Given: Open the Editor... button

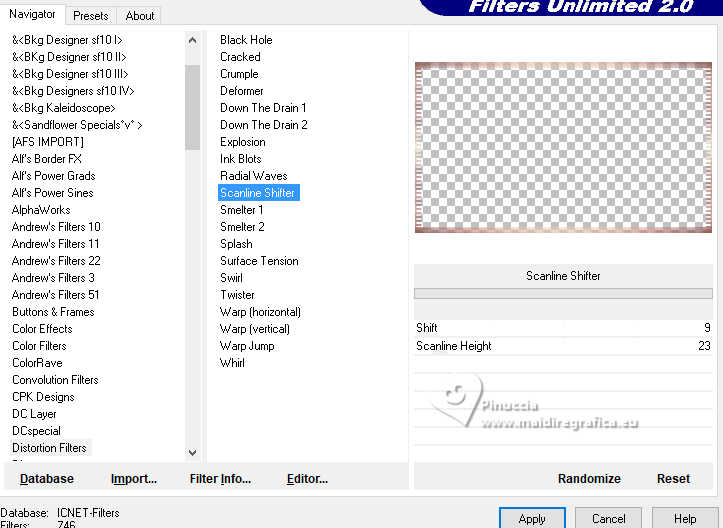Looking at the screenshot, I should tap(307, 479).
